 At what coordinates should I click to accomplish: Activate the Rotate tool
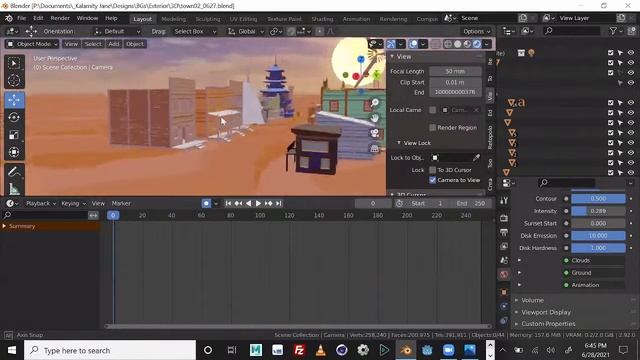(x=14, y=118)
